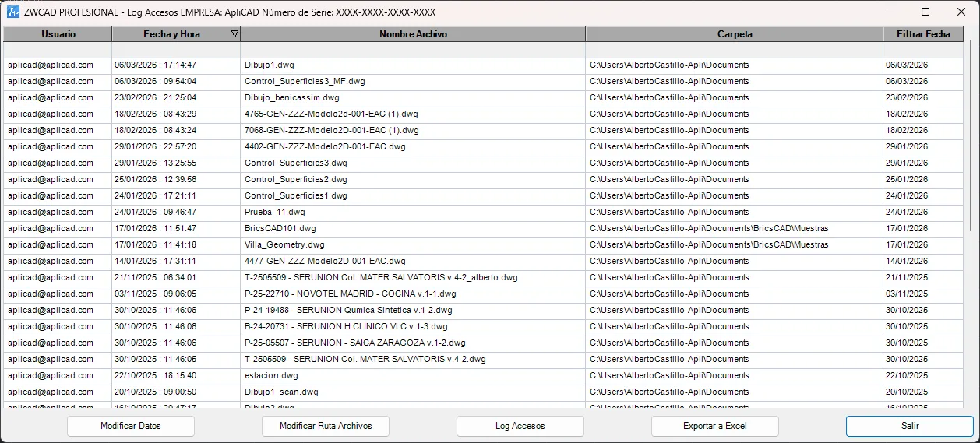Click BricsCAD\Muestras folder path for Villa_Geometry.dwg
Viewport: 980px width, 443px height.
pos(709,244)
